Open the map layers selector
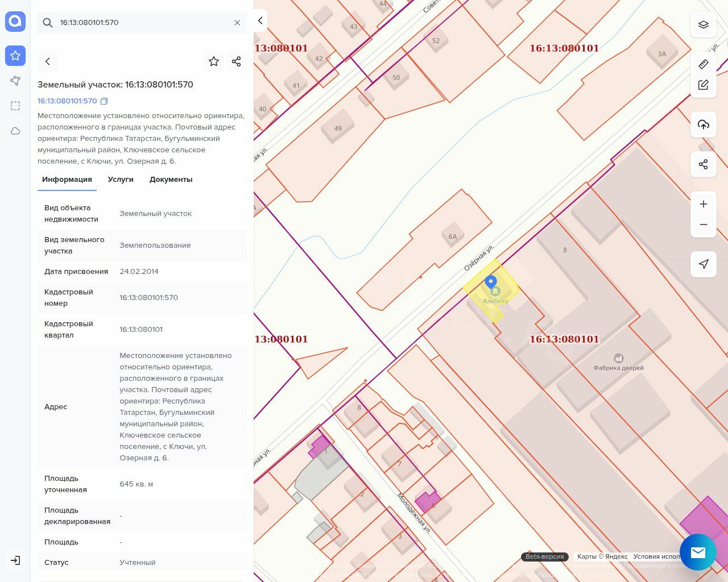 tap(704, 24)
